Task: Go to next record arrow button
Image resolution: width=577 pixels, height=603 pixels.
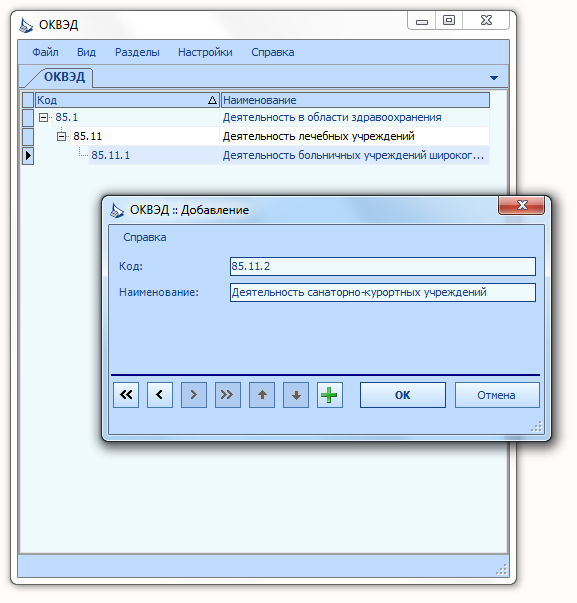Action: point(193,395)
